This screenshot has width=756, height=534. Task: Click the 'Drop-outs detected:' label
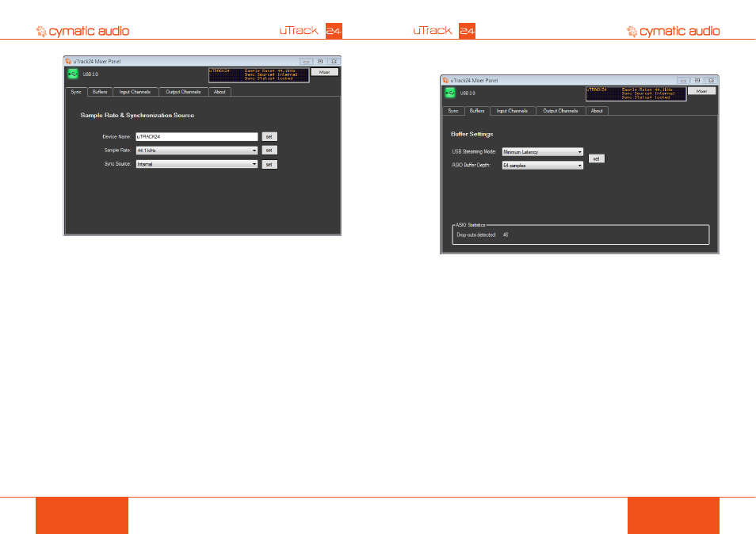coord(476,235)
